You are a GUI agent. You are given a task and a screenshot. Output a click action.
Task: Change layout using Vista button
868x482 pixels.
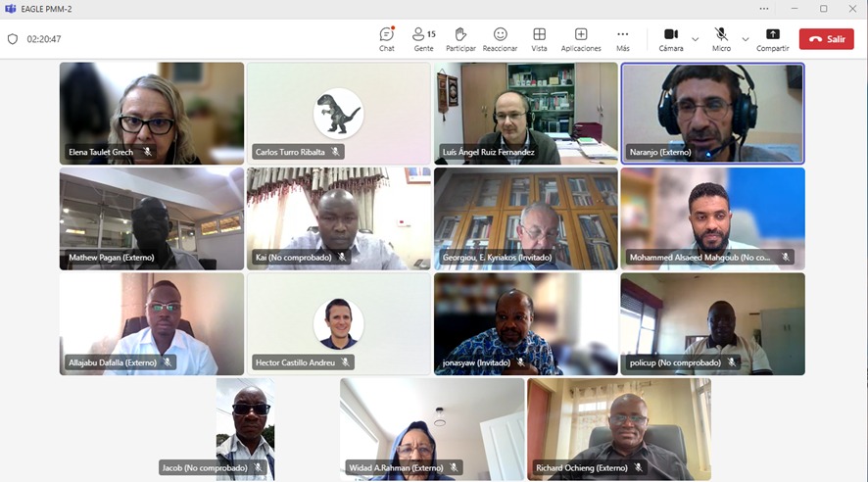pyautogui.click(x=539, y=38)
